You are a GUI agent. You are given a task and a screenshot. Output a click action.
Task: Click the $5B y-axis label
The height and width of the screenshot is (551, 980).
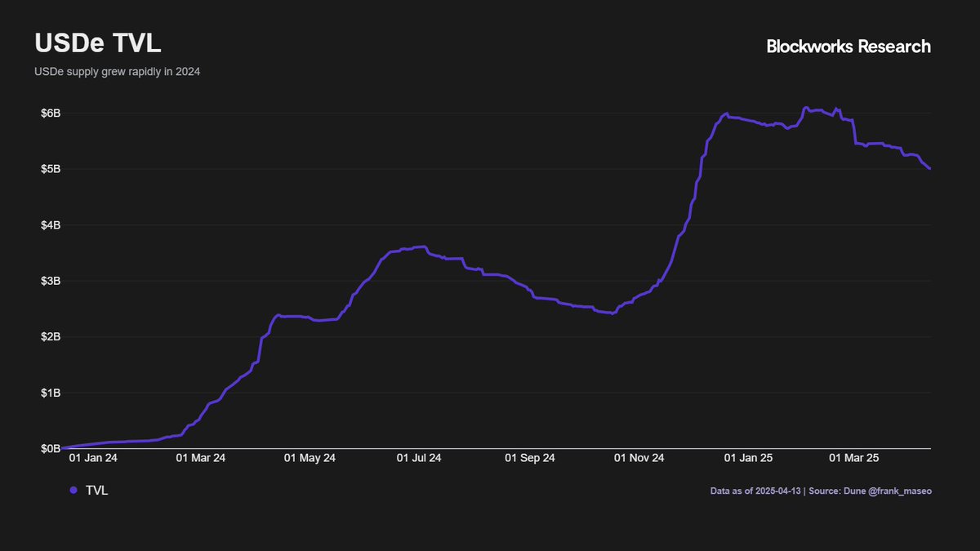(51, 169)
